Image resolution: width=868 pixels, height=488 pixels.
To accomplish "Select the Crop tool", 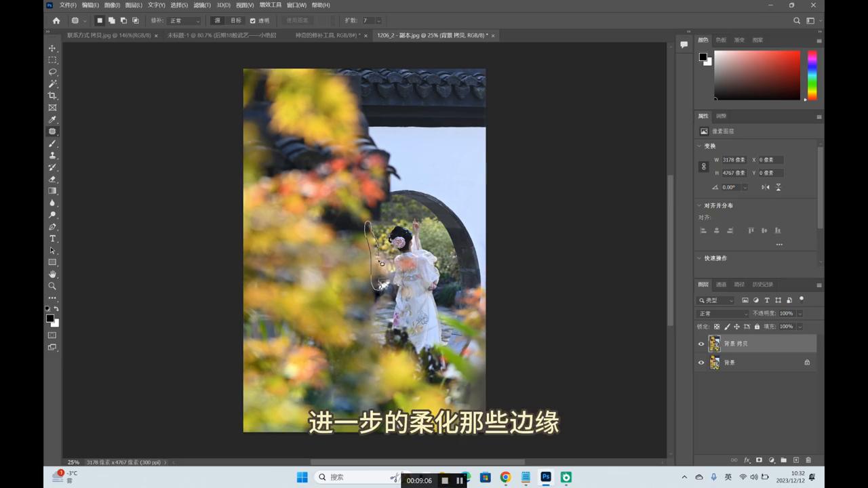I will pos(52,96).
